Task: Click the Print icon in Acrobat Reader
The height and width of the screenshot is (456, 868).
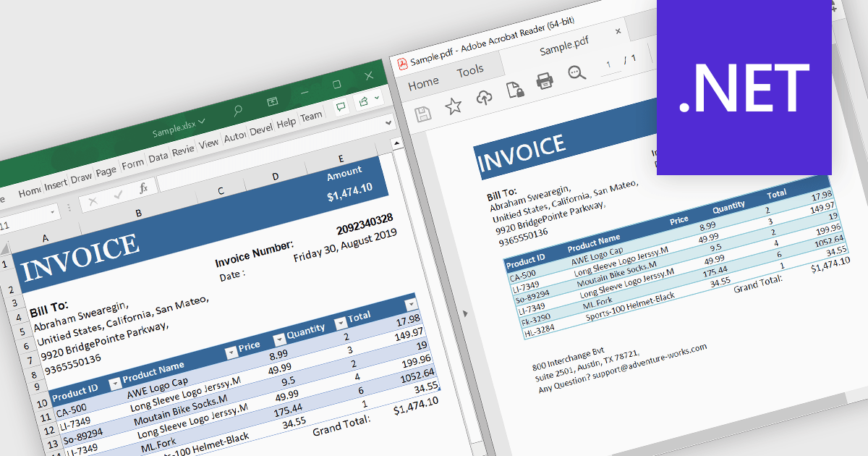Action: click(545, 81)
